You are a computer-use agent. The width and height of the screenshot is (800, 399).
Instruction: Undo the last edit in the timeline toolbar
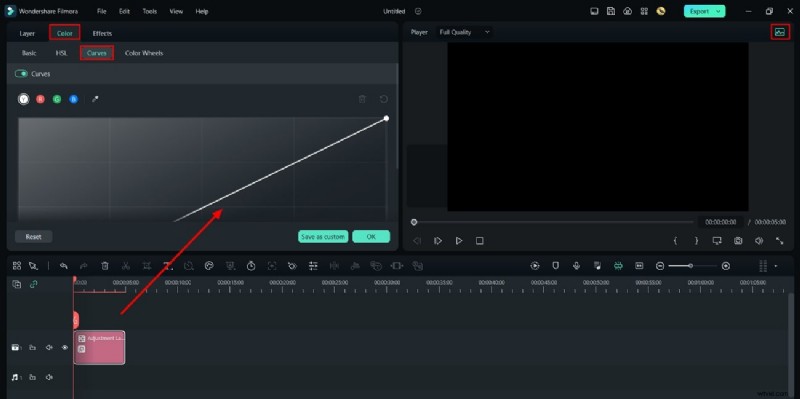click(64, 266)
